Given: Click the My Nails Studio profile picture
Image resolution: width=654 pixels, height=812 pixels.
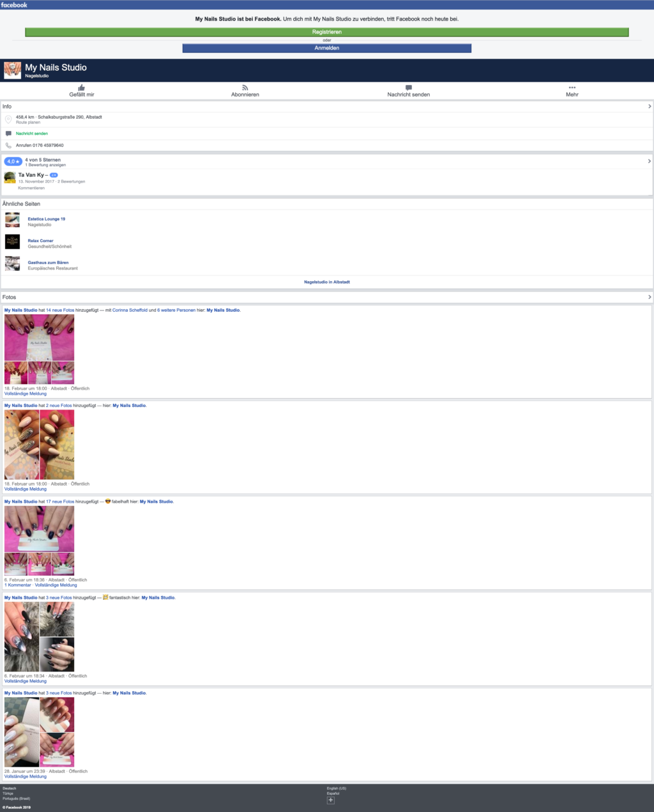Looking at the screenshot, I should (12, 70).
